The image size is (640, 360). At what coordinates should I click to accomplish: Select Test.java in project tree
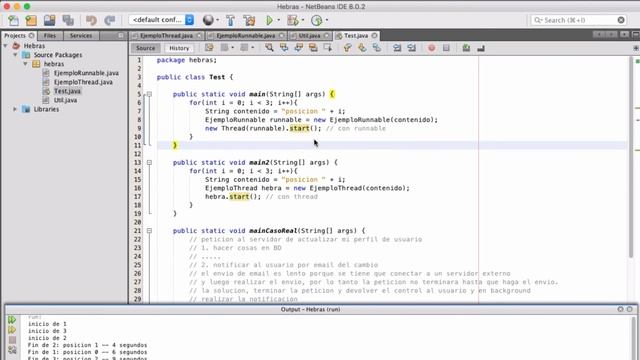click(67, 91)
